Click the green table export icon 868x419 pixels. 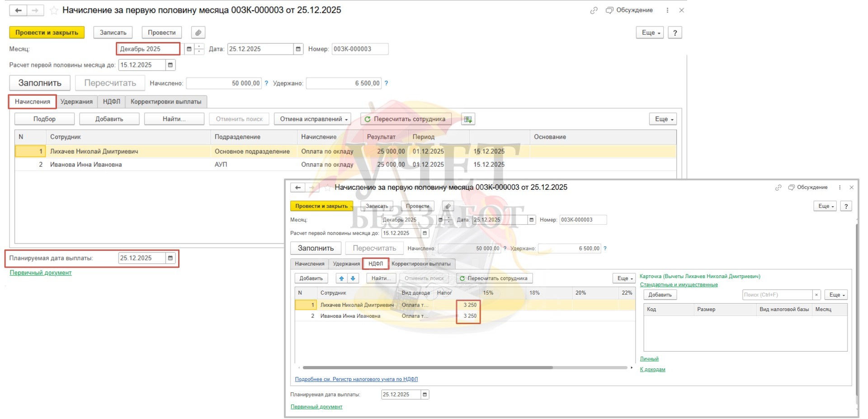point(468,119)
